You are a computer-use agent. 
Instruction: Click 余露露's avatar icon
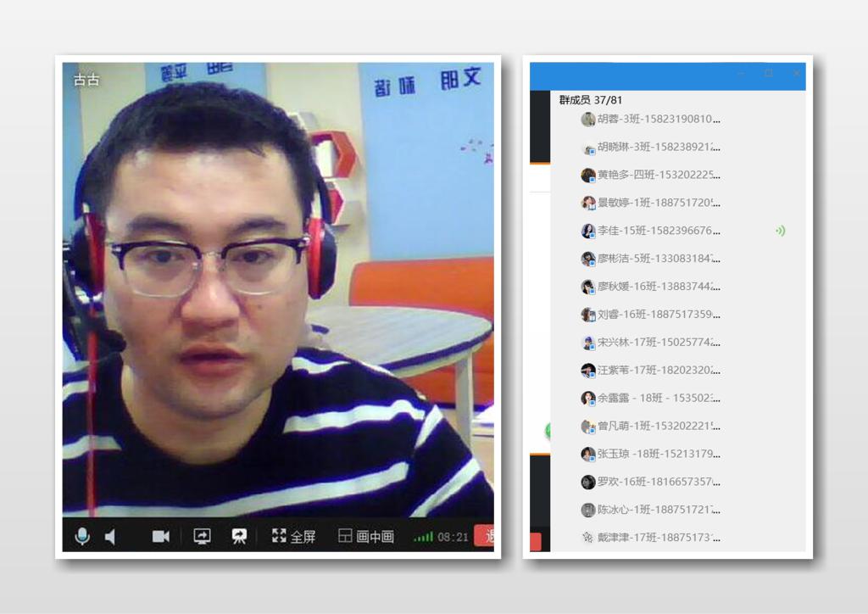coord(588,399)
